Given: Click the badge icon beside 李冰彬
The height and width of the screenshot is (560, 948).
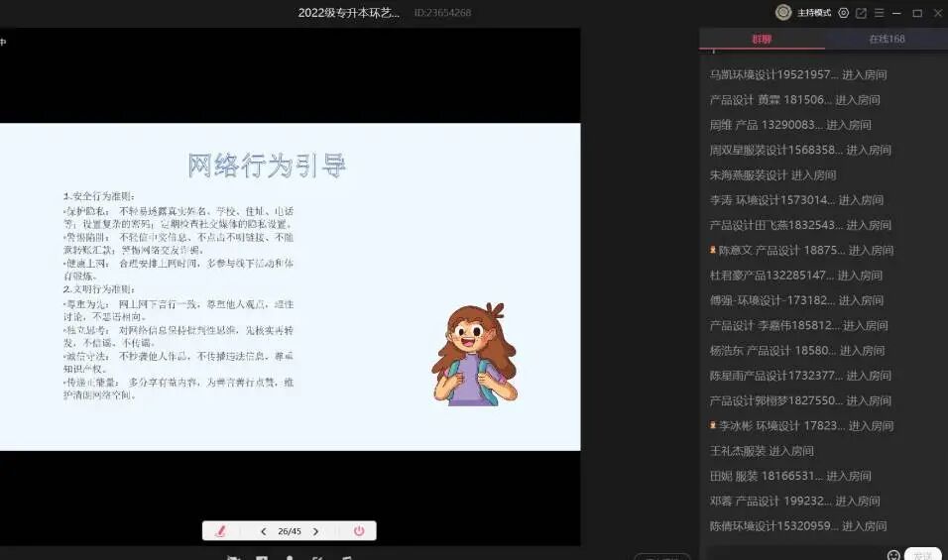Looking at the screenshot, I should click(x=713, y=425).
